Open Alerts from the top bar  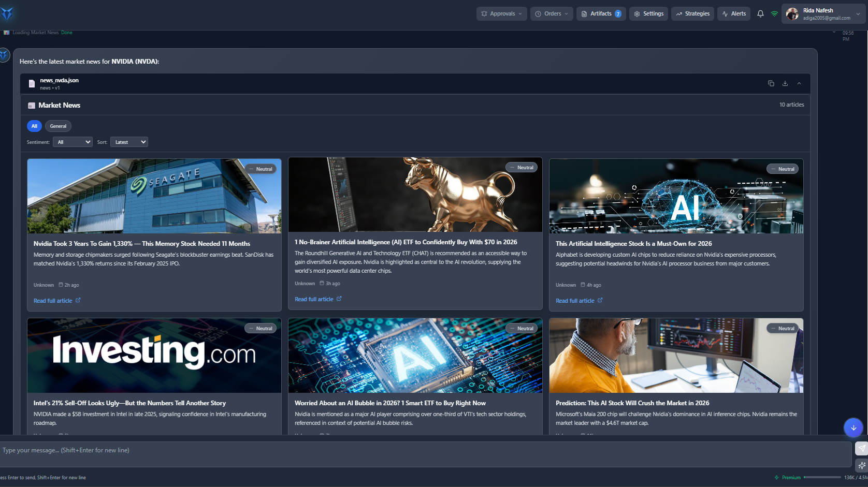(x=733, y=14)
